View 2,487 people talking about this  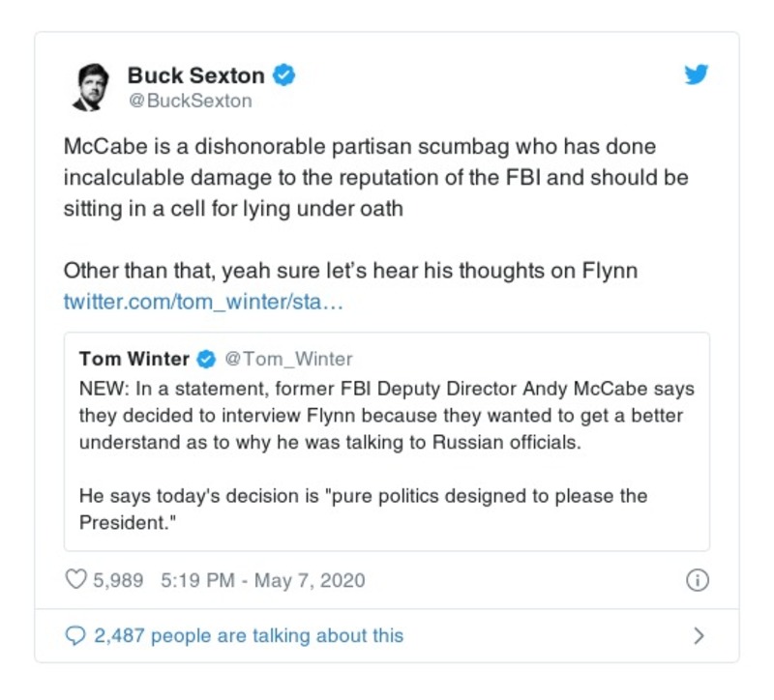(x=248, y=635)
